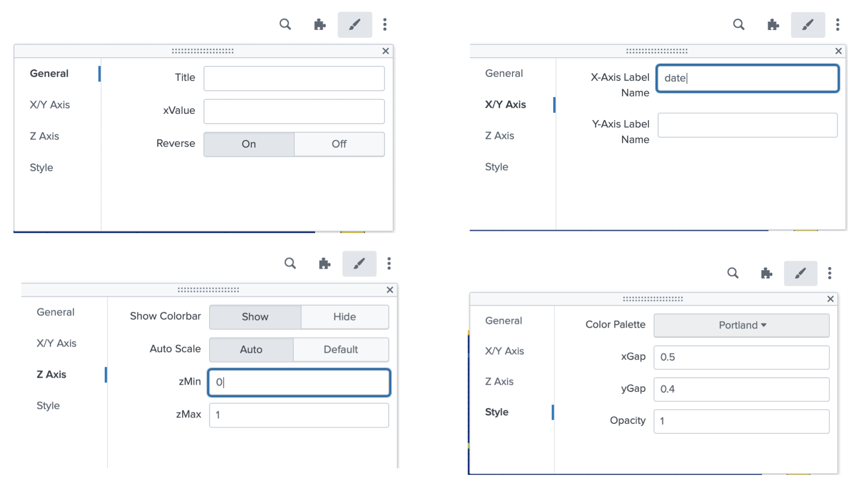Viewport: 868px width, 488px height.
Task: Click the puzzle/plugin icon bottom-left panel
Action: coord(325,262)
